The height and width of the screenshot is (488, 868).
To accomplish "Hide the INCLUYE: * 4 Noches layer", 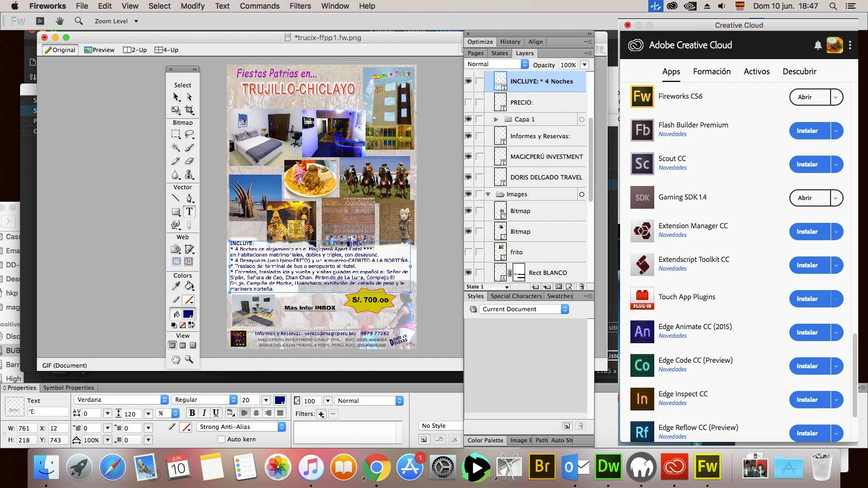I will [468, 81].
